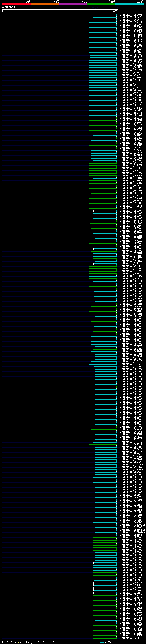Select hit label UniRef100_Q8RWZ7
This screenshot has width=146, height=644.
click(x=131, y=17)
